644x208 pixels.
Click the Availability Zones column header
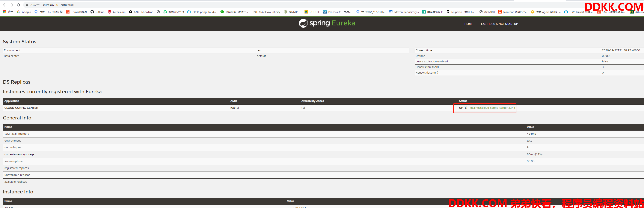pyautogui.click(x=312, y=101)
